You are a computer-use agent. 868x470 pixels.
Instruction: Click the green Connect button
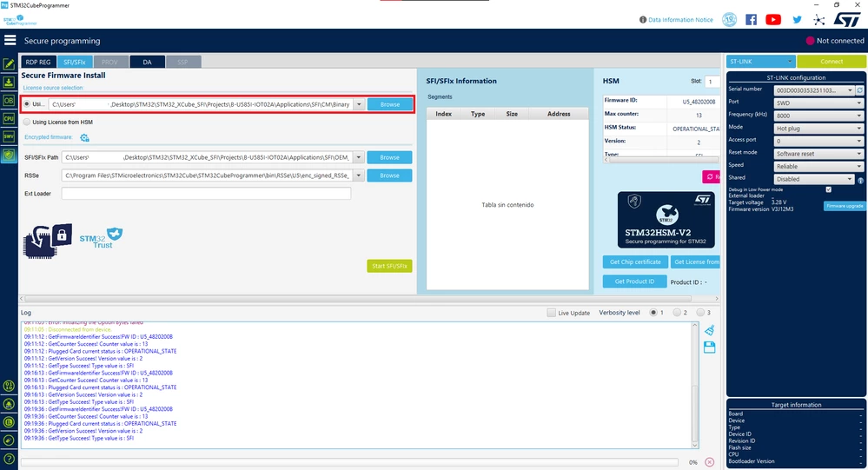point(831,61)
